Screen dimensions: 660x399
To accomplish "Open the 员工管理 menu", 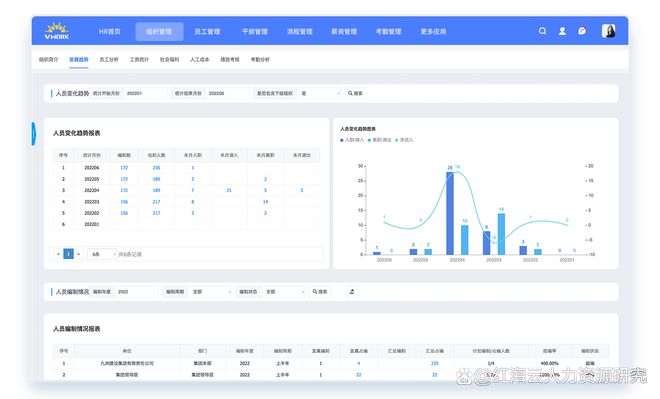I will [x=207, y=32].
